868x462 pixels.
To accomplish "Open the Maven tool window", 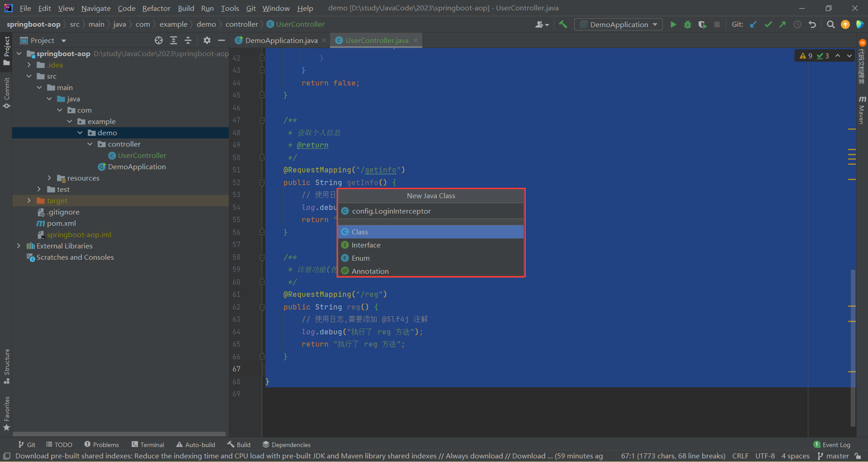I will pos(862,110).
